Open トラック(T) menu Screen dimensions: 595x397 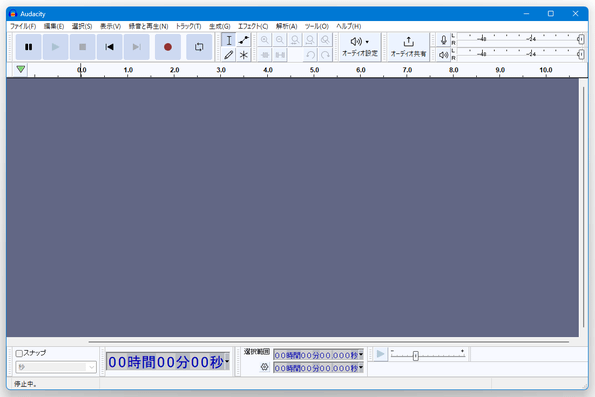pyautogui.click(x=188, y=26)
